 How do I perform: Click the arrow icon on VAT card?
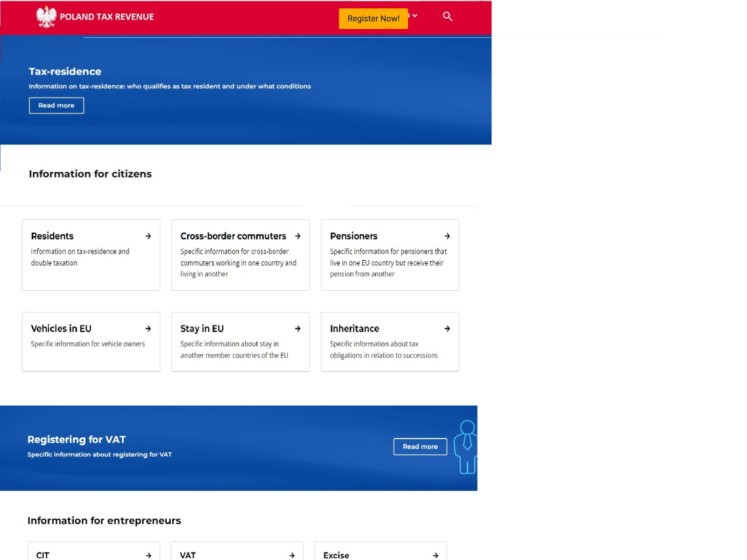[292, 555]
